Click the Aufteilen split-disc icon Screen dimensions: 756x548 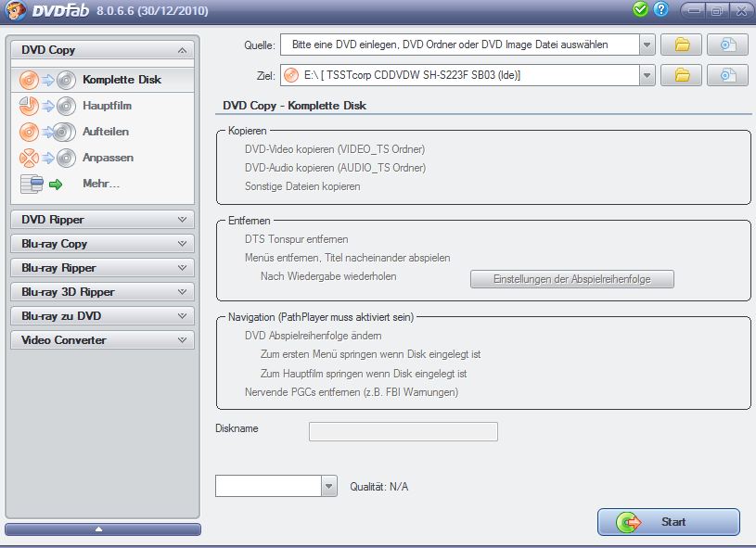[x=47, y=132]
